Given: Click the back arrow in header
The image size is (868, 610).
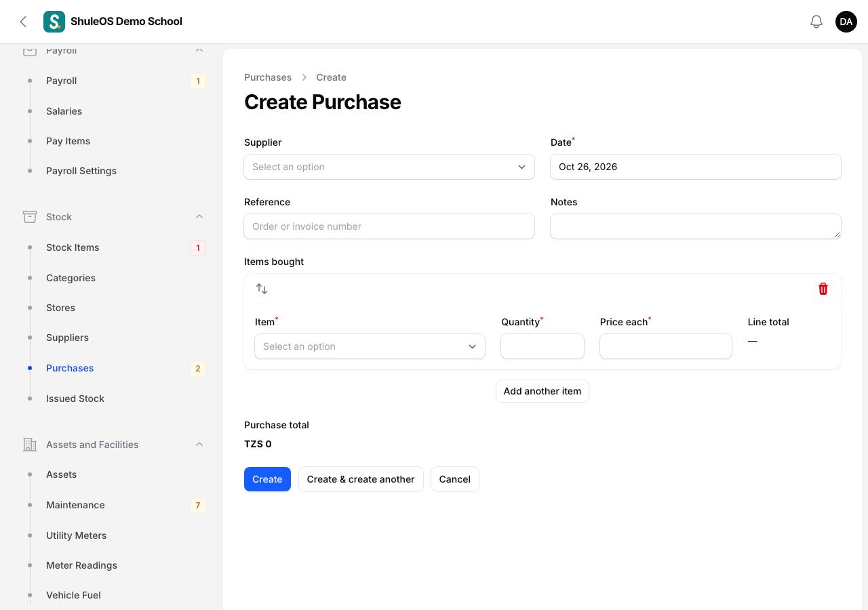Looking at the screenshot, I should (23, 22).
